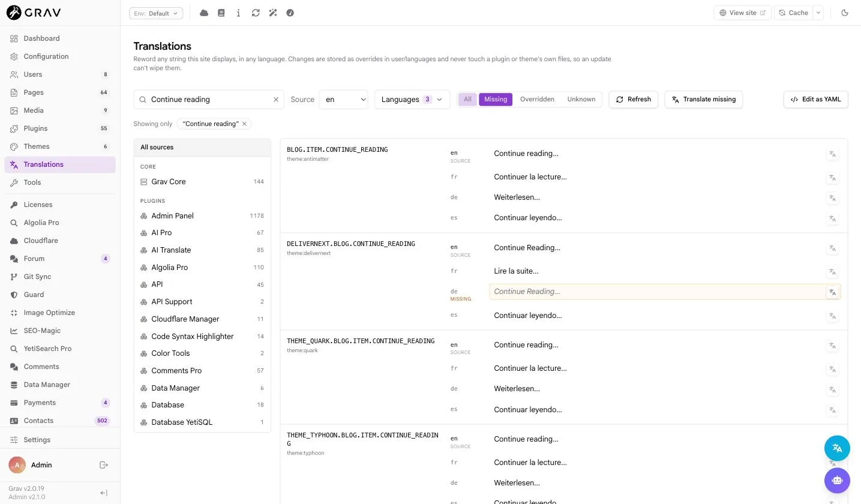Select the Missing filter
This screenshot has width=861, height=504.
(496, 100)
